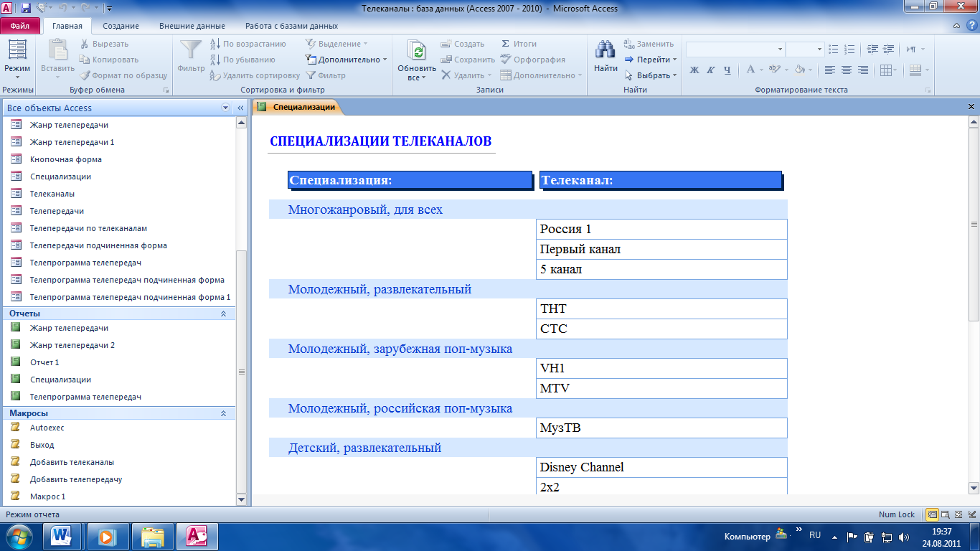Click the Россия 1 channel cell
The width and height of the screenshot is (980, 551).
coord(661,230)
